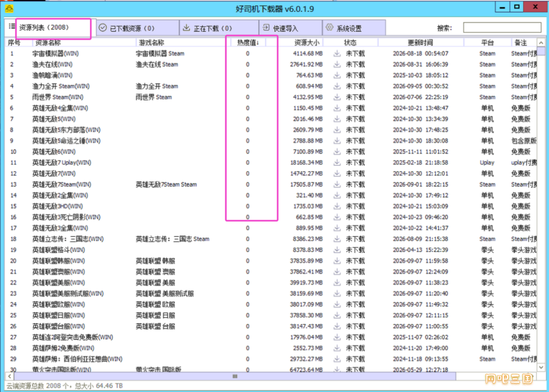Click the download icon for 英雄联盟格斗(WIN)
549x392 pixels.
[x=337, y=250]
